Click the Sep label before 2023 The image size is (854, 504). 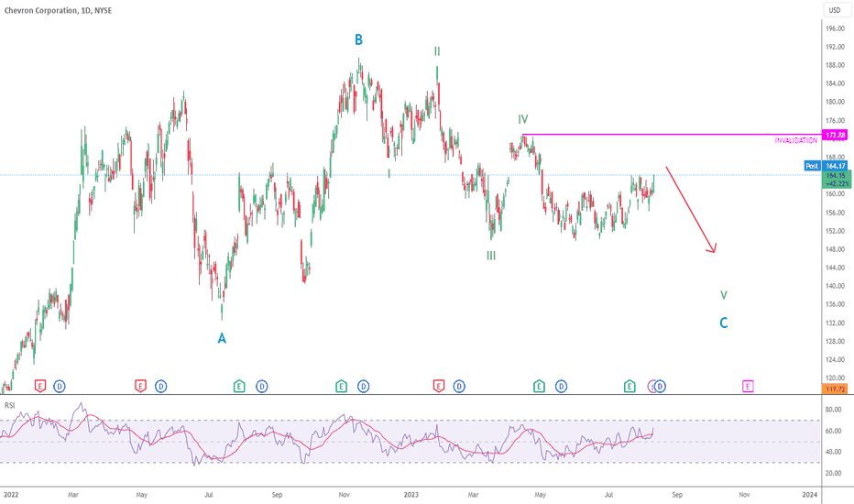(278, 495)
